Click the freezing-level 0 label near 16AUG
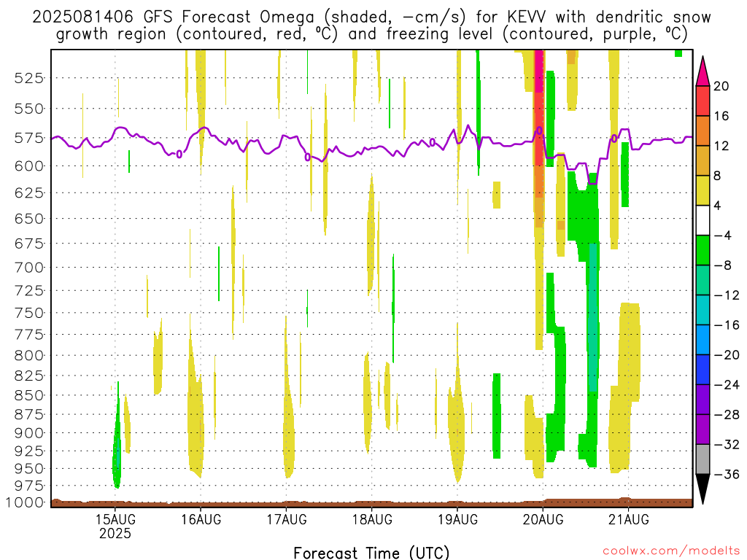747x560 pixels. [x=179, y=155]
